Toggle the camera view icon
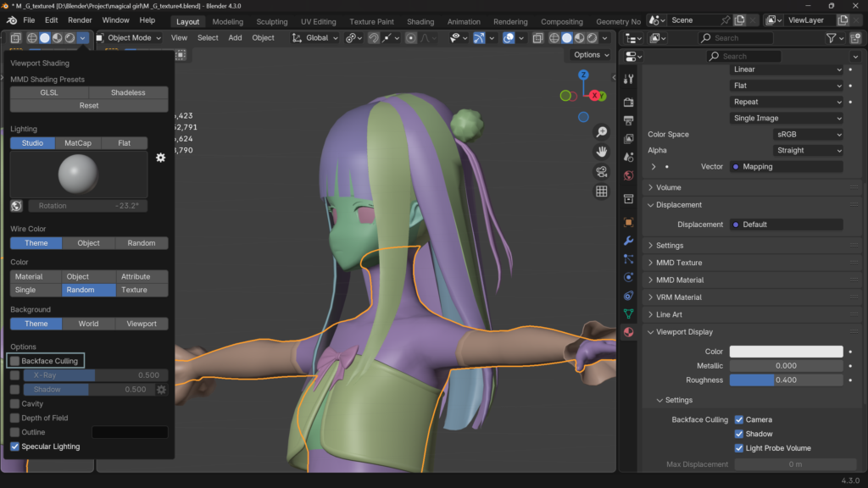 pyautogui.click(x=601, y=171)
